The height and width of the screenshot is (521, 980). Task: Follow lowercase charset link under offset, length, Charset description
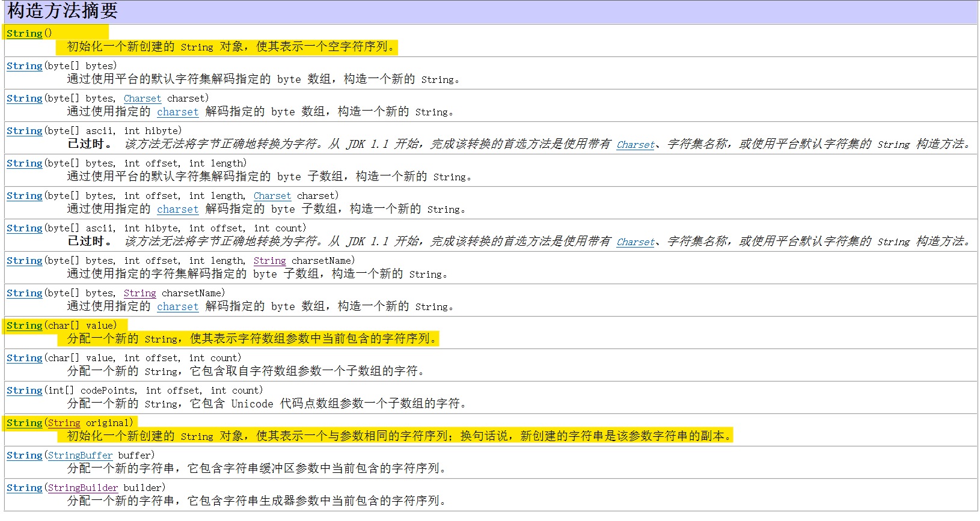tap(178, 209)
